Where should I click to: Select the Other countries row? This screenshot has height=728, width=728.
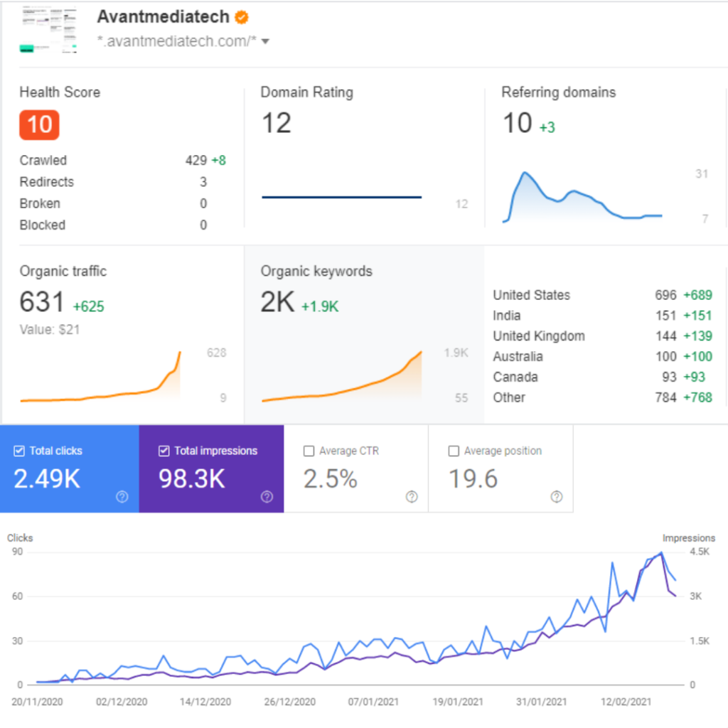pyautogui.click(x=602, y=397)
